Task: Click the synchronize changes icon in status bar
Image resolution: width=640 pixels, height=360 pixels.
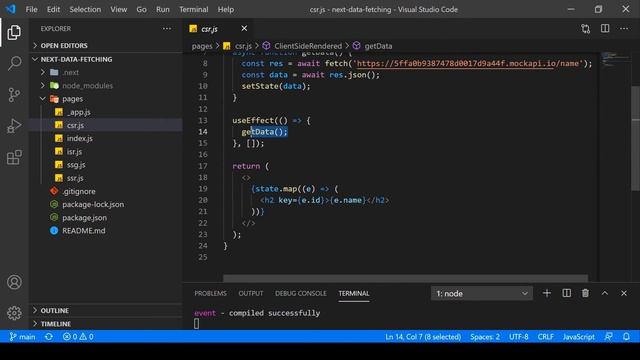Action: pyautogui.click(x=49, y=337)
